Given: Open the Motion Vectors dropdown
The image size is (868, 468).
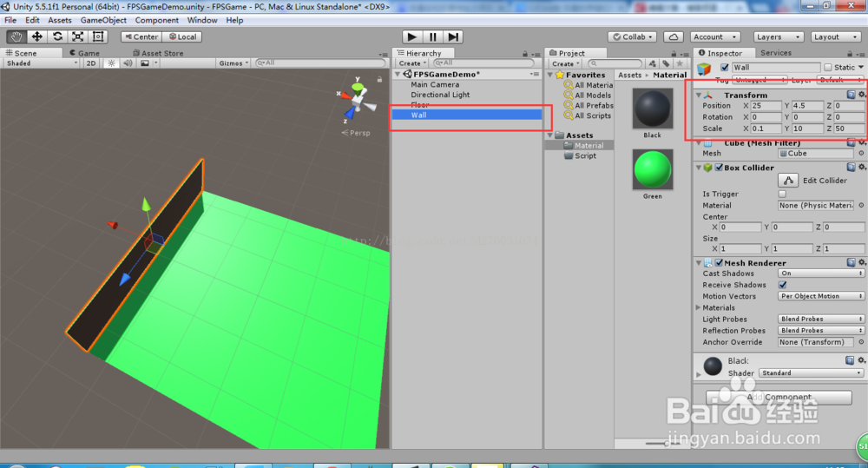Looking at the screenshot, I should pos(821,296).
